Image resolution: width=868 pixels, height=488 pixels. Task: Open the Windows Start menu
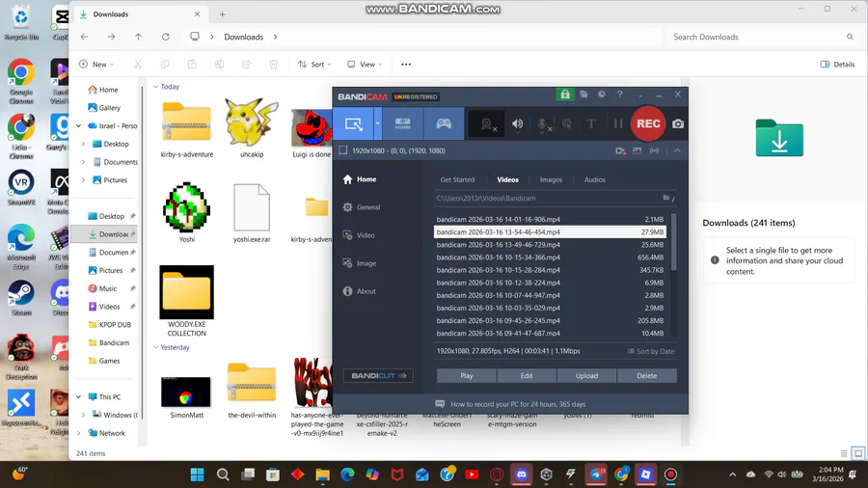point(197,474)
